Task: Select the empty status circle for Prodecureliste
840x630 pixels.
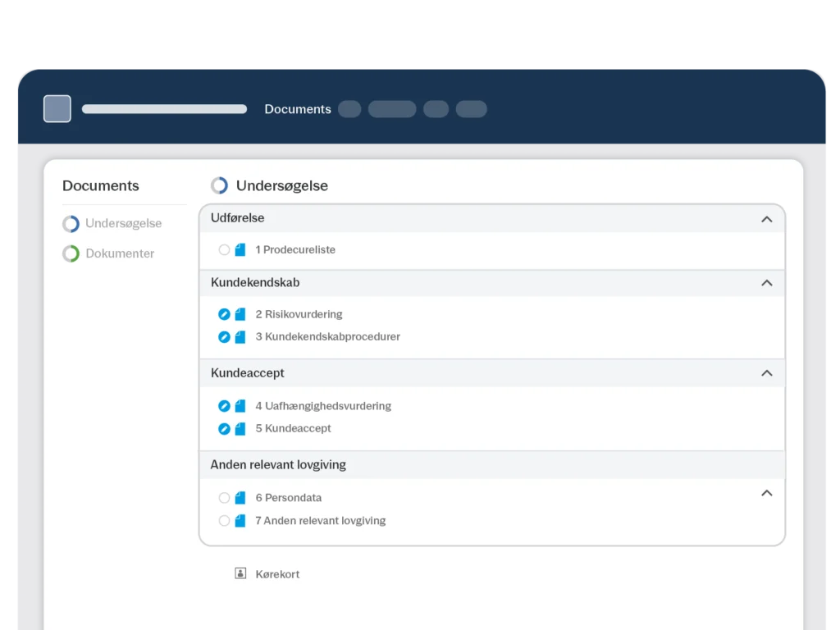Action: (x=224, y=250)
